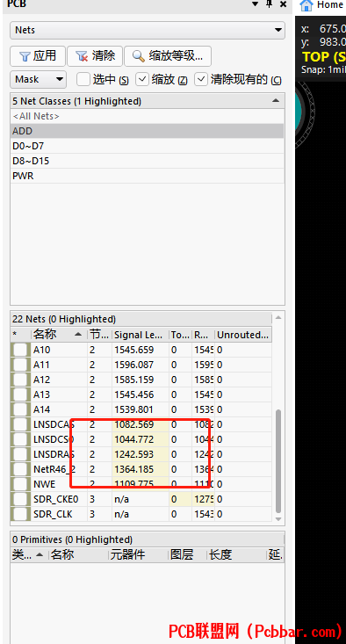The width and height of the screenshot is (346, 644).
Task: Click signal length value 1596.087
Action: click(133, 365)
